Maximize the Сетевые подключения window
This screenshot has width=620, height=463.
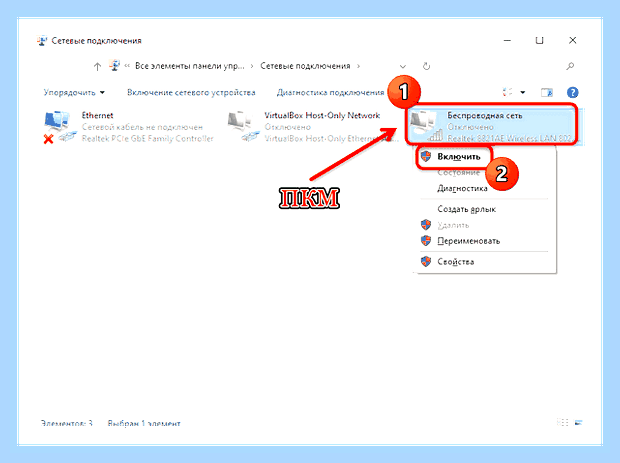539,40
